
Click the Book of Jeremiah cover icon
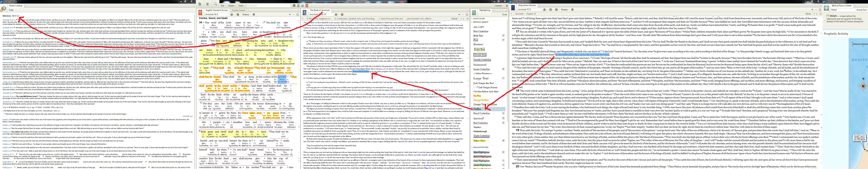point(305,12)
